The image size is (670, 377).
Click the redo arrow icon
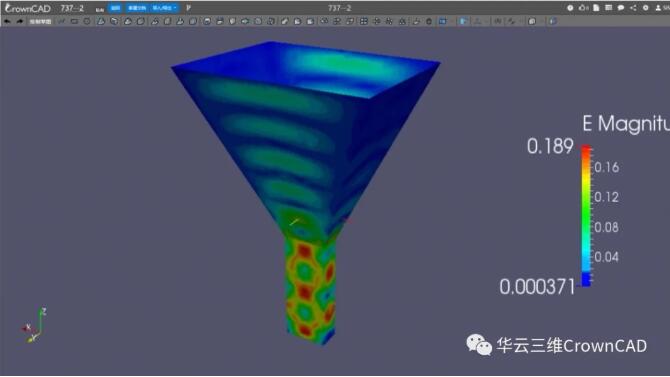tap(20, 21)
